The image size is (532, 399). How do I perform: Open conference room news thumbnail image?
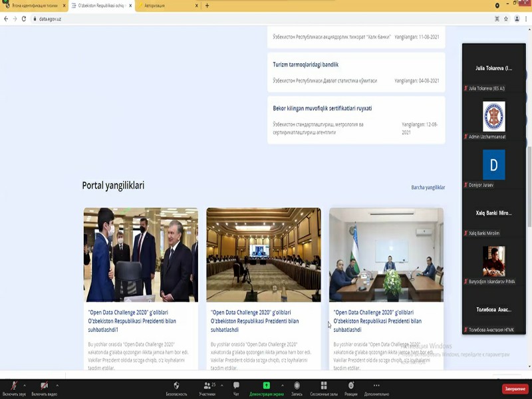point(263,255)
